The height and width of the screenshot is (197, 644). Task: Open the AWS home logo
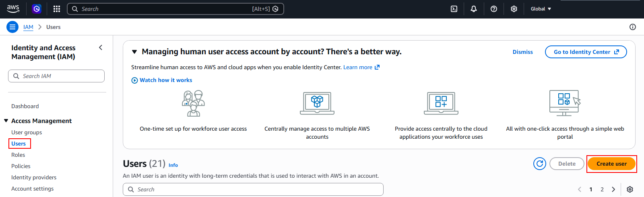(x=13, y=8)
